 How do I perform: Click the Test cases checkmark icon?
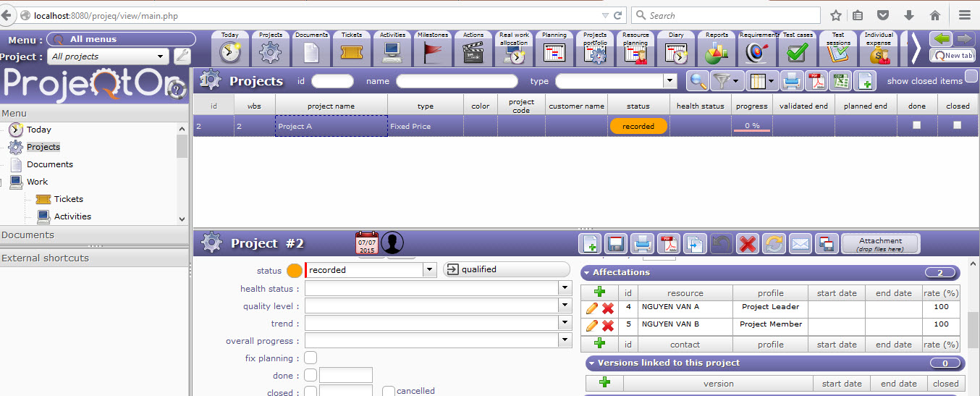coord(798,51)
